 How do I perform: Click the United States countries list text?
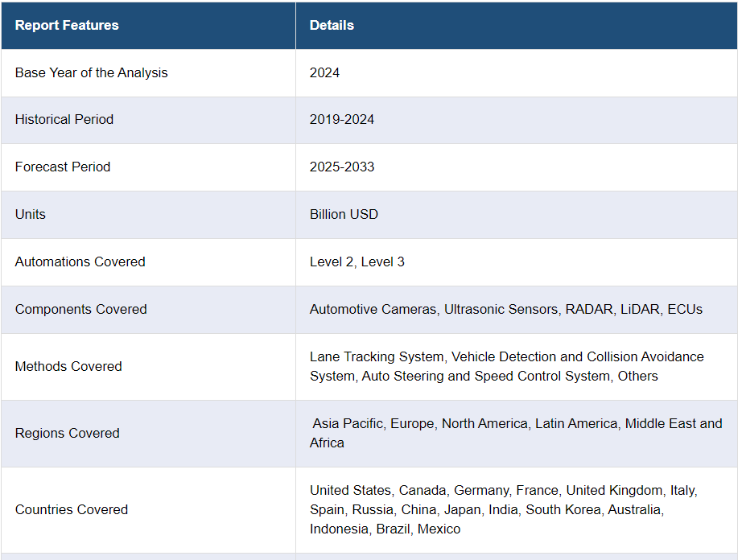[x=350, y=490]
